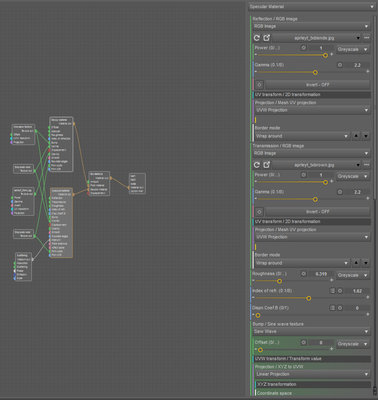Click the Reflection Power slider handle
The height and width of the screenshot is (400, 378).
pos(325,55)
